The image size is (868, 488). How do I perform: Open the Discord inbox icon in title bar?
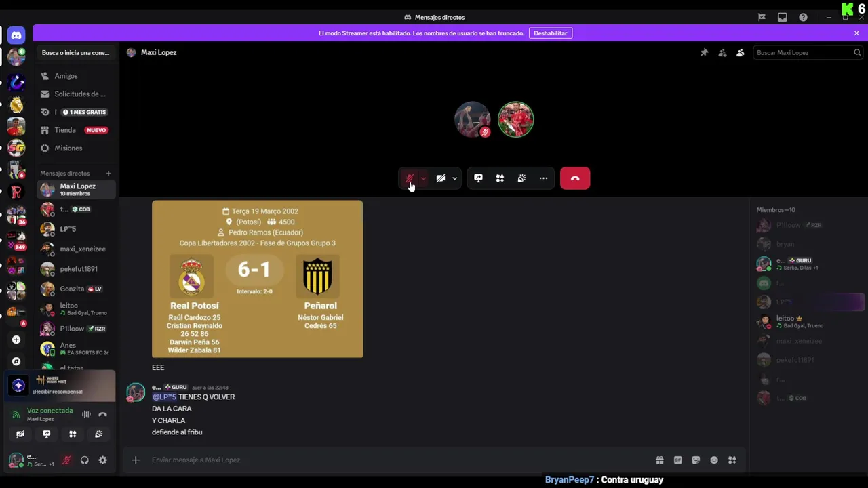(782, 17)
